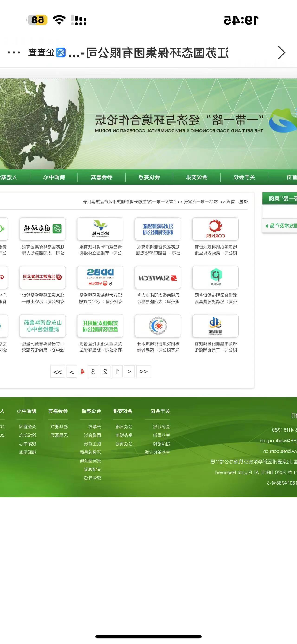Open the three-dot more options menu

pyautogui.click(x=14, y=53)
